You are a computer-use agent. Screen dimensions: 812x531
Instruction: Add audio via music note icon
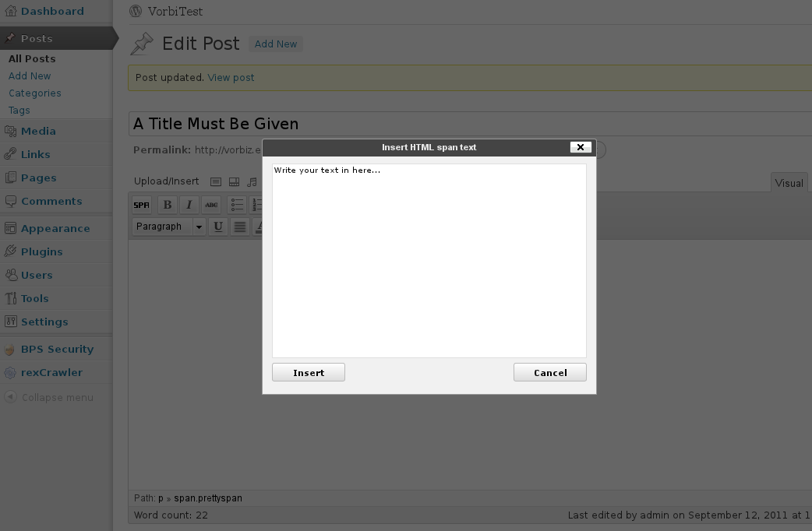tap(252, 181)
